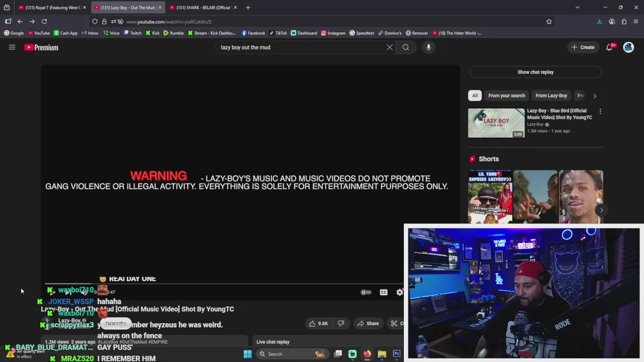Screen dimensions: 644x362
Task: Toggle the autoplay switch in the player
Action: tap(366, 292)
